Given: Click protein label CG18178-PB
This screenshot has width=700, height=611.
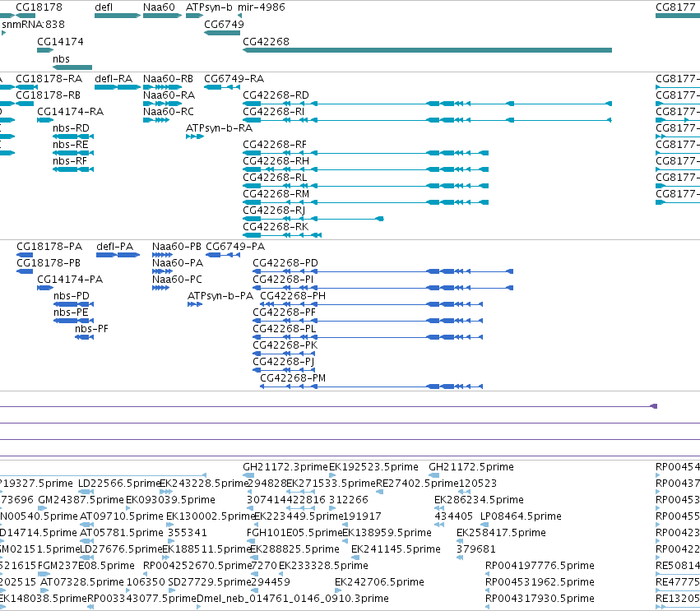Looking at the screenshot, I should pos(49,263).
